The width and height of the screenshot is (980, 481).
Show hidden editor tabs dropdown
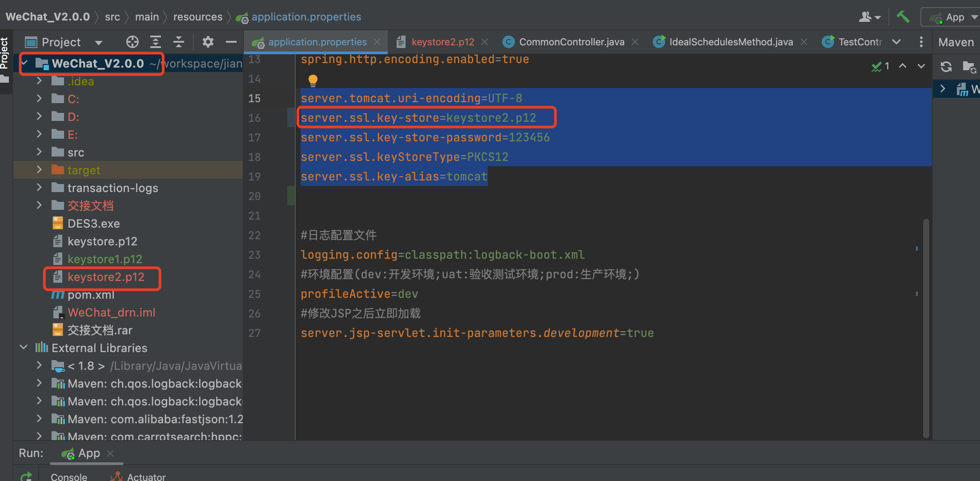[896, 42]
